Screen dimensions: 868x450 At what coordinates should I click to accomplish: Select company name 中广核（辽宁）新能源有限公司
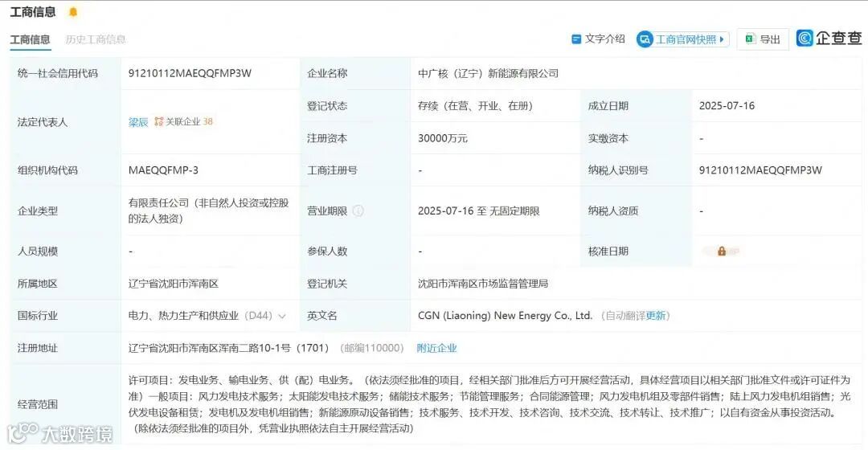(x=489, y=73)
